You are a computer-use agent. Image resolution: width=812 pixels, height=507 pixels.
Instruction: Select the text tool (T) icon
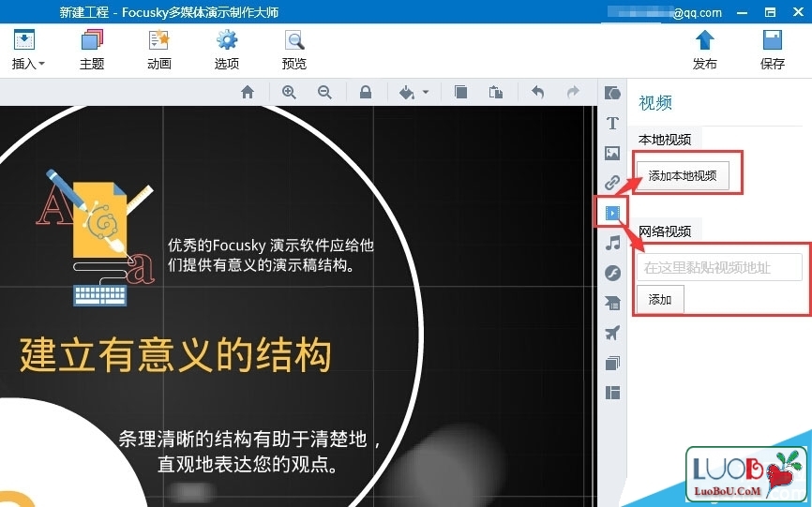[x=612, y=123]
